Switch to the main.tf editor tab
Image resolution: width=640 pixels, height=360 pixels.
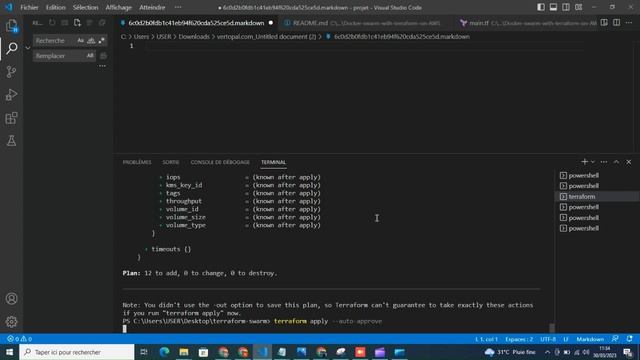coord(528,23)
